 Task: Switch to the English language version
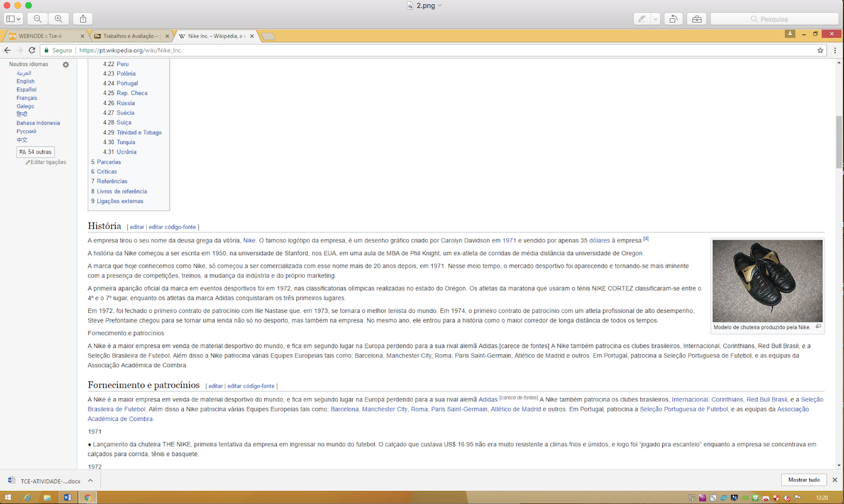click(x=25, y=81)
